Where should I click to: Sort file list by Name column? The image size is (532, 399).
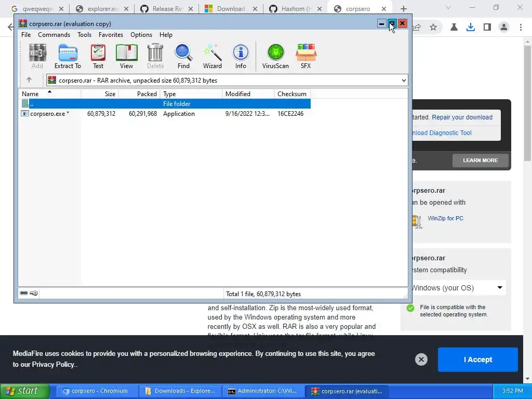(49, 94)
